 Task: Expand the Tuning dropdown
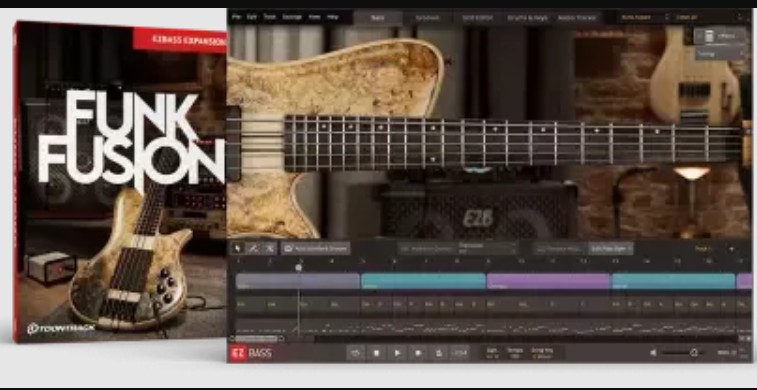720,54
